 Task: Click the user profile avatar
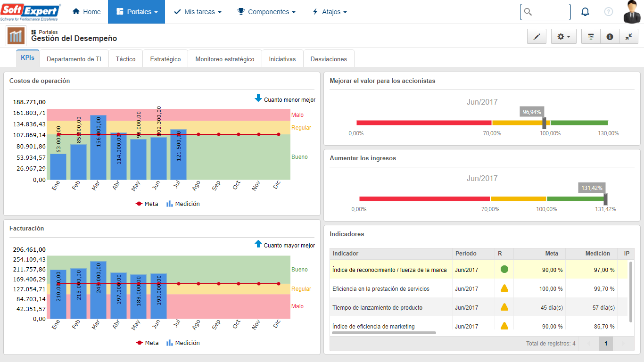pyautogui.click(x=632, y=12)
